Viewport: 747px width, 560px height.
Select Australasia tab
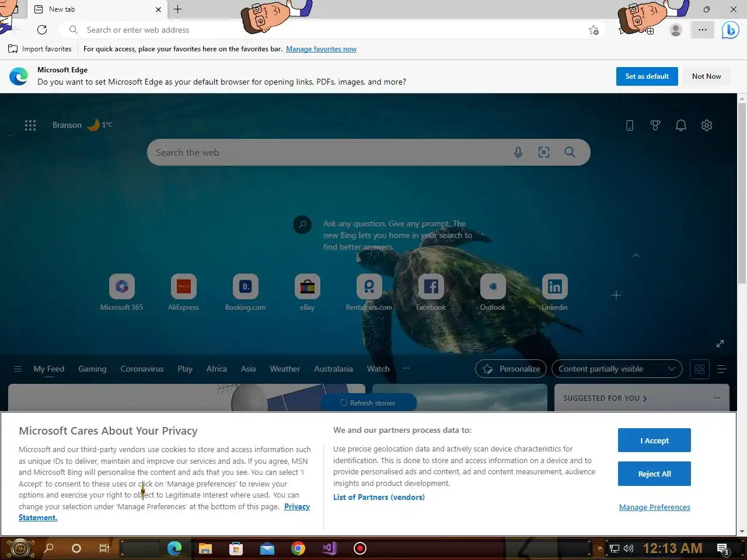(333, 369)
